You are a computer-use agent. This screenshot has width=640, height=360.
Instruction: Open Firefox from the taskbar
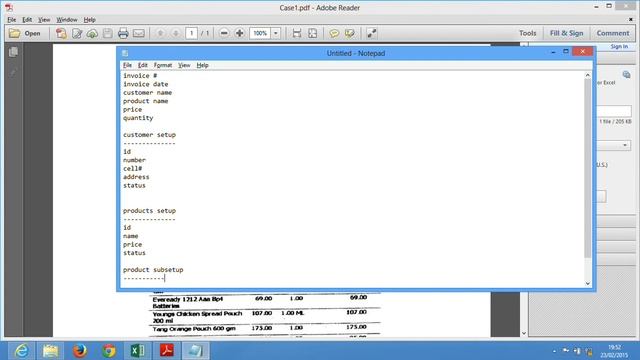[80, 351]
